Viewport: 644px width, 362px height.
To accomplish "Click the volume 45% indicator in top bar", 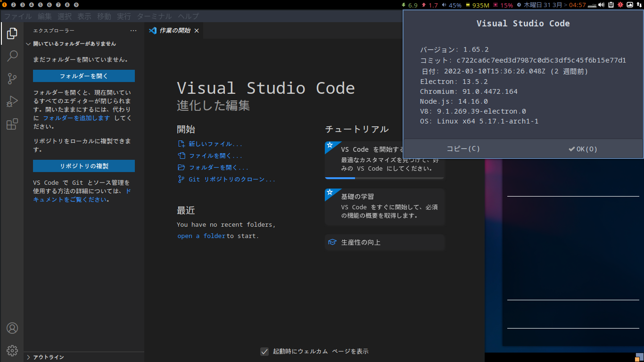I will point(451,5).
